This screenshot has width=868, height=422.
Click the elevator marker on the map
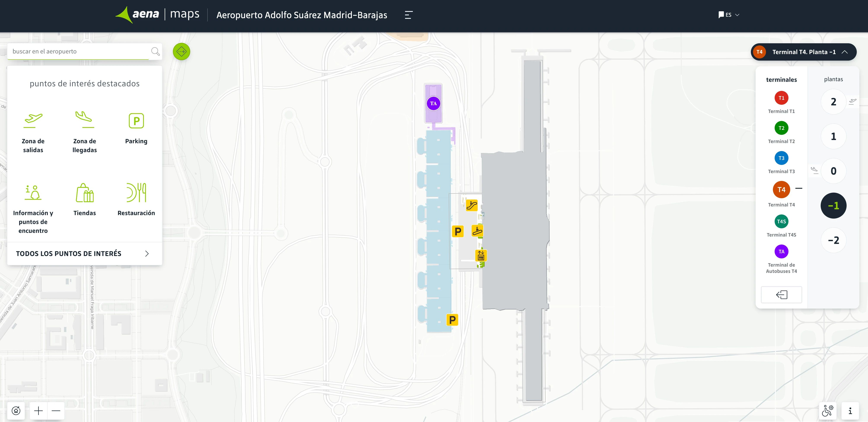pos(481,255)
